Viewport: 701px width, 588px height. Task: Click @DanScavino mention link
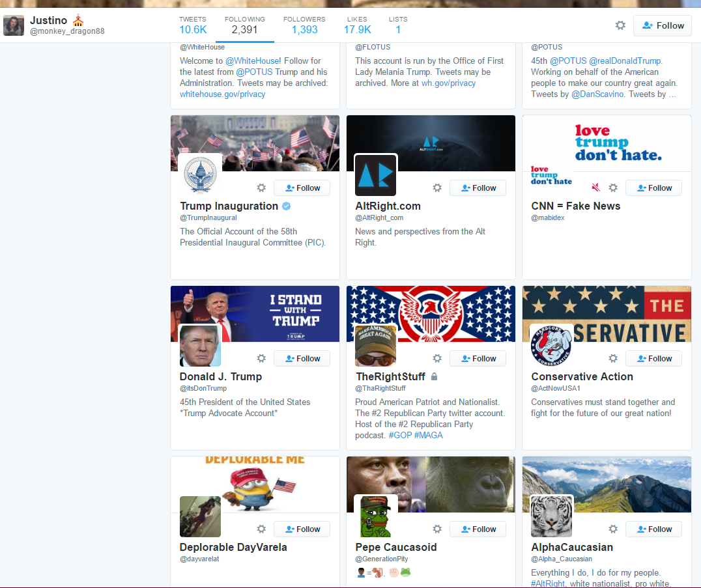(x=597, y=94)
